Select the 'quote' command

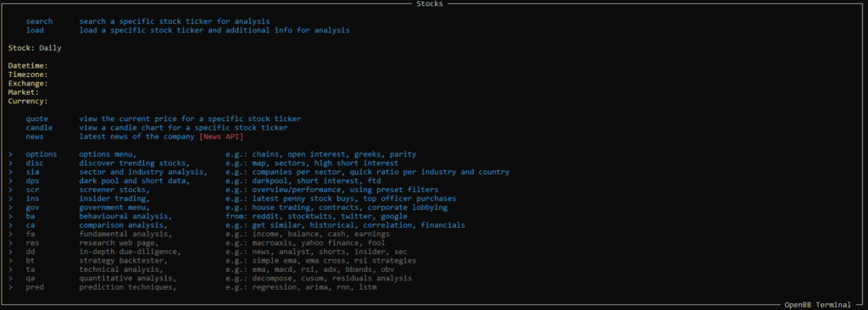click(x=37, y=119)
